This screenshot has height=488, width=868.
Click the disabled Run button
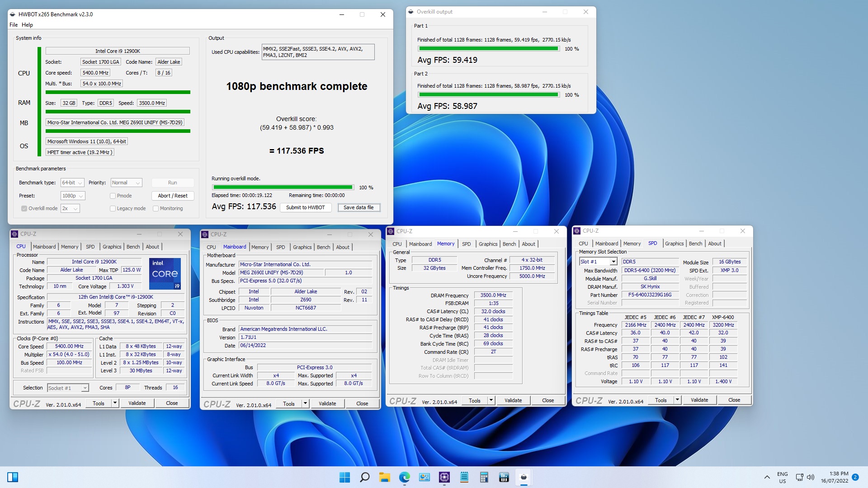[x=173, y=183]
